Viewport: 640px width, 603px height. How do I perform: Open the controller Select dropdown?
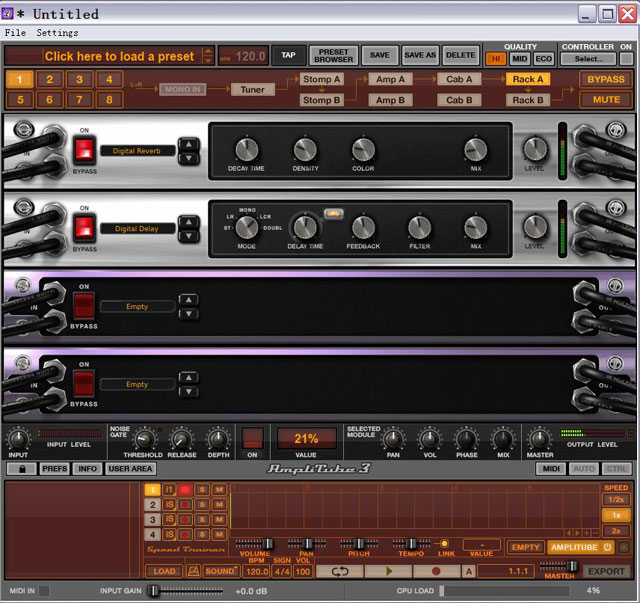click(x=588, y=59)
